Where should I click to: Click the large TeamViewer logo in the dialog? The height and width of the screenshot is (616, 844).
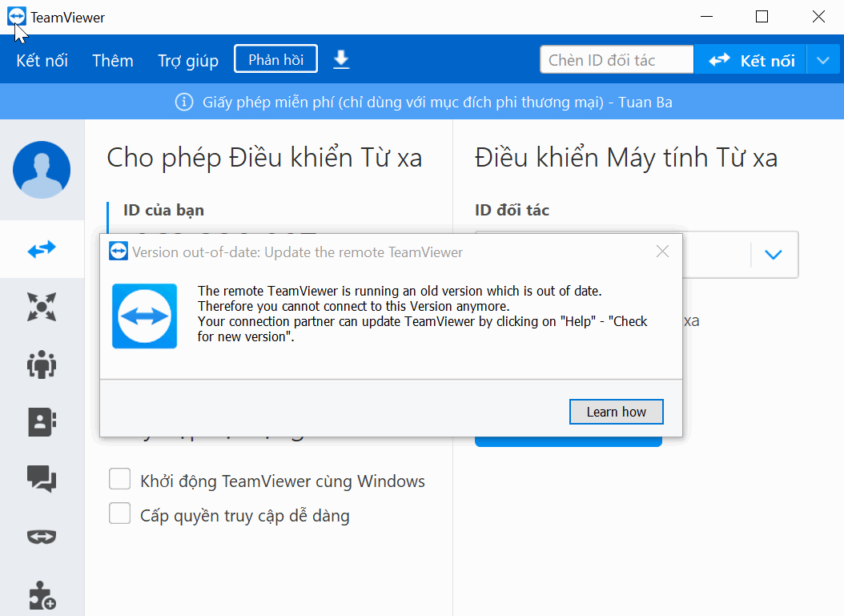(144, 316)
